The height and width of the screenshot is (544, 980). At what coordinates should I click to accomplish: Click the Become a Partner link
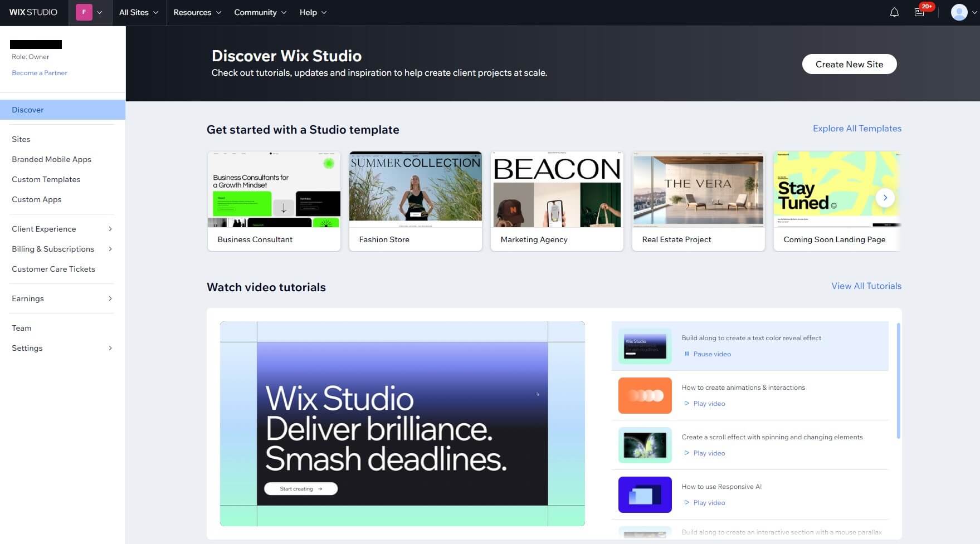[x=40, y=73]
